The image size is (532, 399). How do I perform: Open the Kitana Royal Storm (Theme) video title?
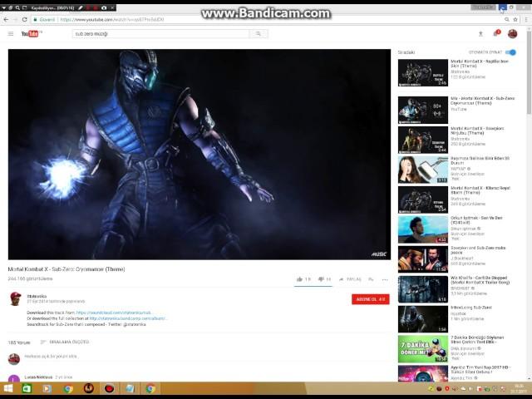pos(480,190)
